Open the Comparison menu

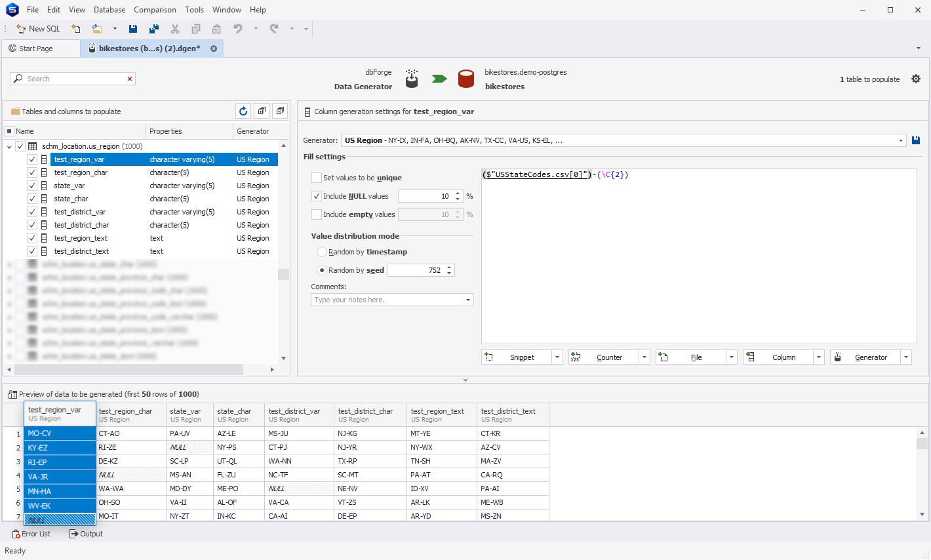click(x=155, y=10)
